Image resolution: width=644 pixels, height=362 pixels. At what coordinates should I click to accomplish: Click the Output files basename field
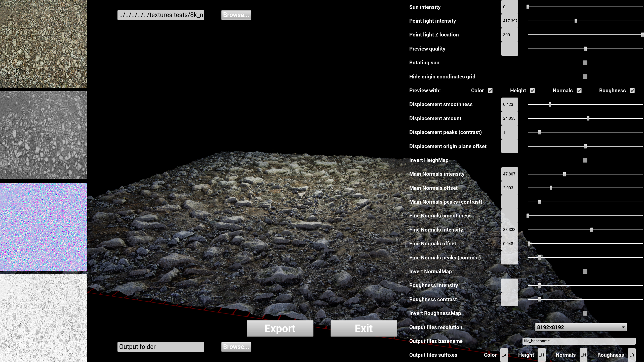click(579, 341)
